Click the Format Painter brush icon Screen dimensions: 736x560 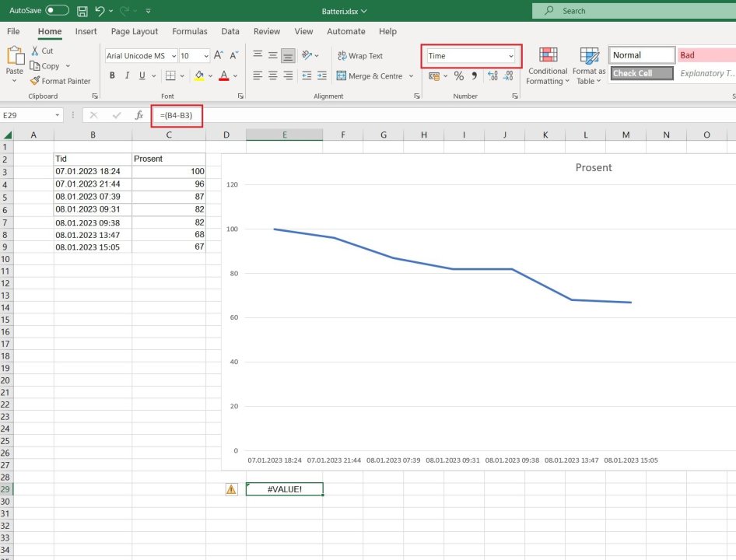(35, 81)
